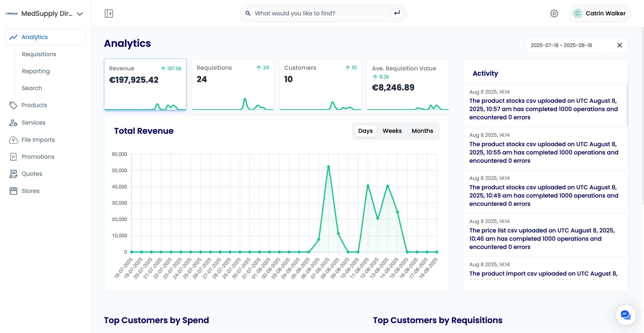Click the Stores shop icon
Image resolution: width=644 pixels, height=333 pixels.
pos(13,191)
